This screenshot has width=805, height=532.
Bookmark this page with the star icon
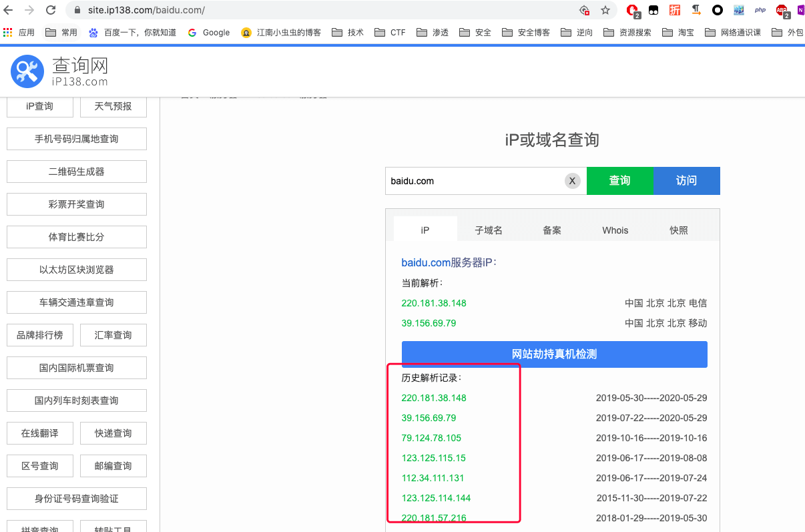(605, 10)
